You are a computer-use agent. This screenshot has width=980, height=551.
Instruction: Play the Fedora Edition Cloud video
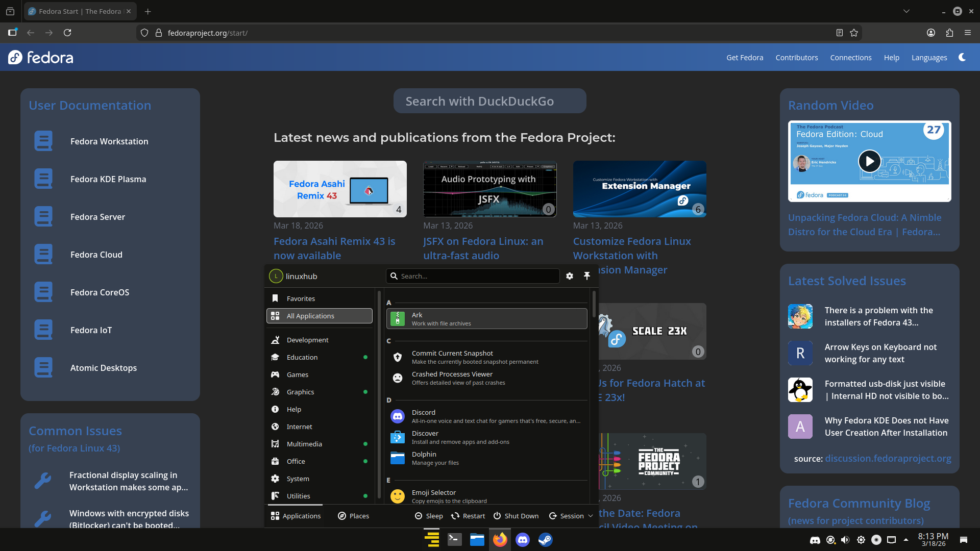(x=869, y=161)
